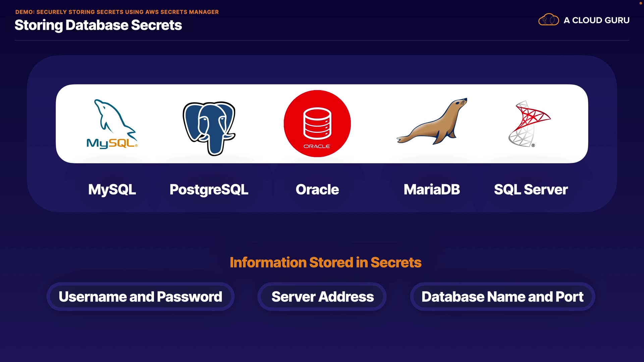Click the PostgreSQL text label
The image size is (644, 362).
point(209,190)
